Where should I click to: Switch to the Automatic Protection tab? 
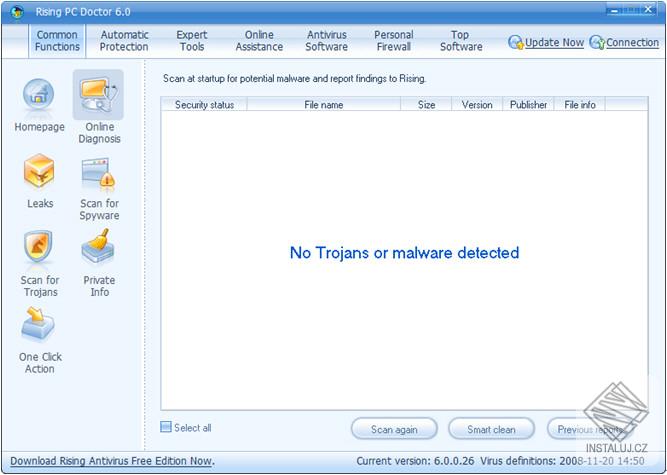tap(124, 41)
